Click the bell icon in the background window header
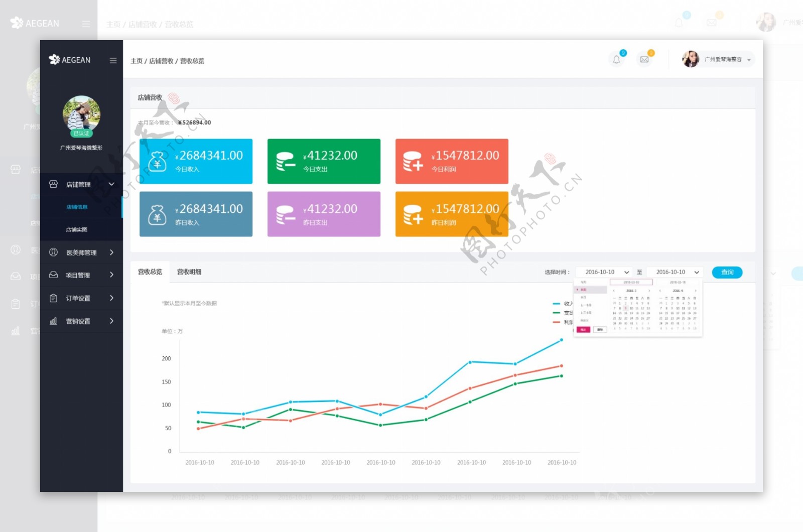 point(679,23)
